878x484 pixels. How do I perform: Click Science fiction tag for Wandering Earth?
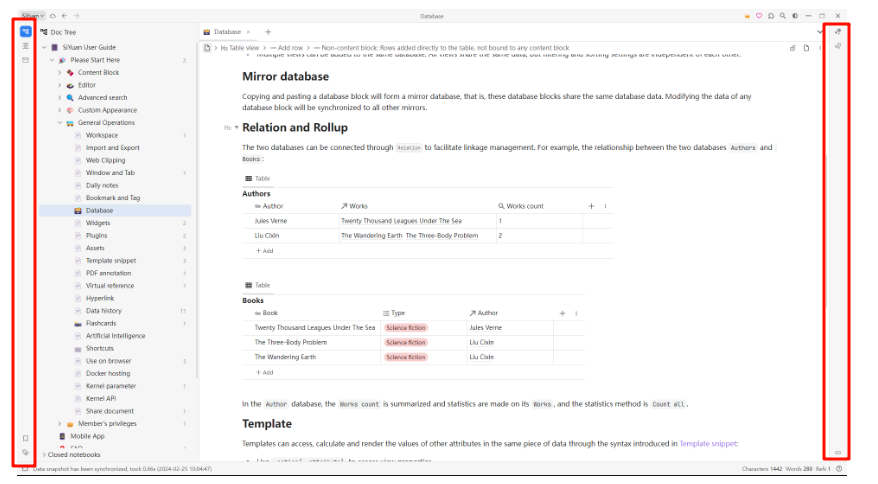[406, 357]
